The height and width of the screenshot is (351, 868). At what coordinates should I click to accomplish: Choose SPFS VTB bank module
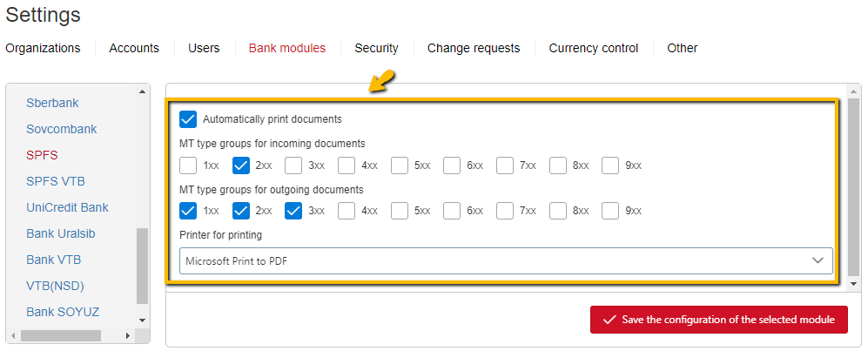point(56,181)
